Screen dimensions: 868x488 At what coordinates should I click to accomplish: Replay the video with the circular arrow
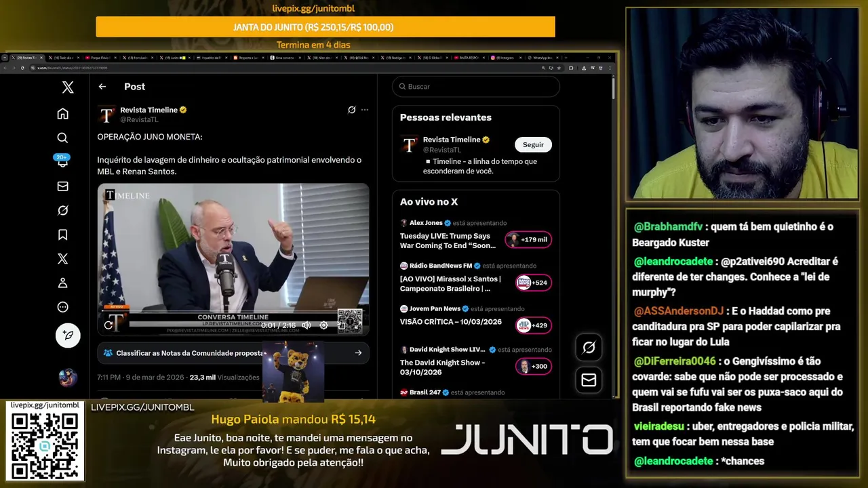click(x=108, y=325)
